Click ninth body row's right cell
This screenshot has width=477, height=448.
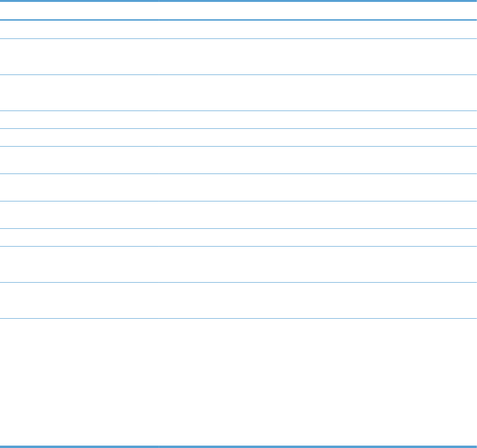pos(318,237)
